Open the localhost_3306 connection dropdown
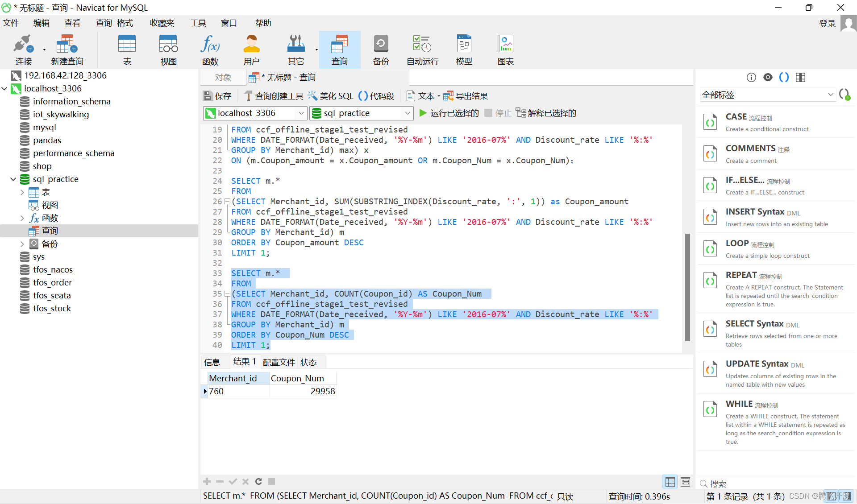Viewport: 857px width, 504px height. pos(301,113)
